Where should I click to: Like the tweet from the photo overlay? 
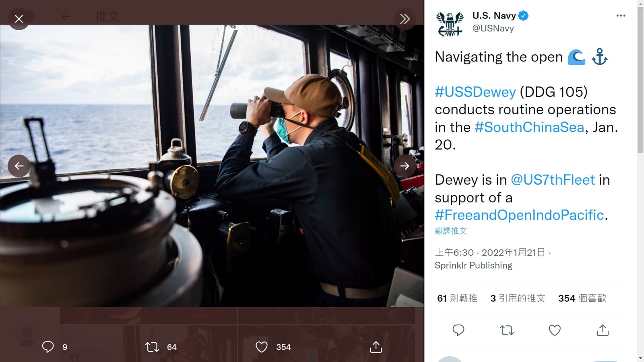coord(262,347)
